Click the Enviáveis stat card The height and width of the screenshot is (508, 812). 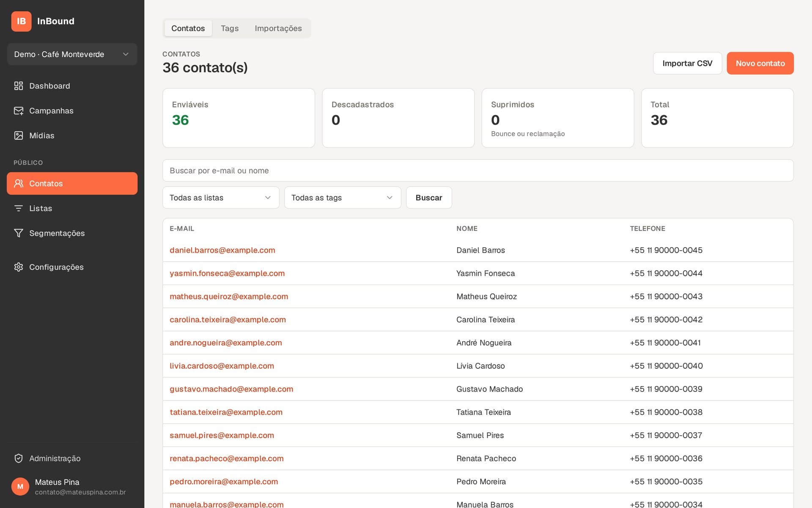[239, 118]
